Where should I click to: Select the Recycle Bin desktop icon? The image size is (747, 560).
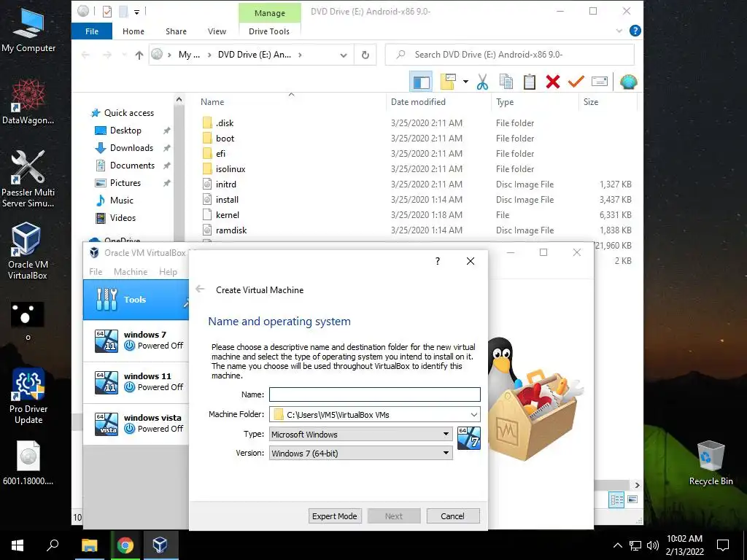(711, 463)
